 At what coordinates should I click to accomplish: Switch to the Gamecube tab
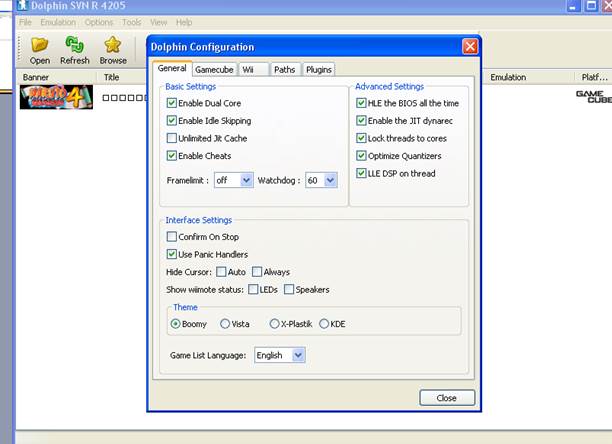(x=214, y=69)
